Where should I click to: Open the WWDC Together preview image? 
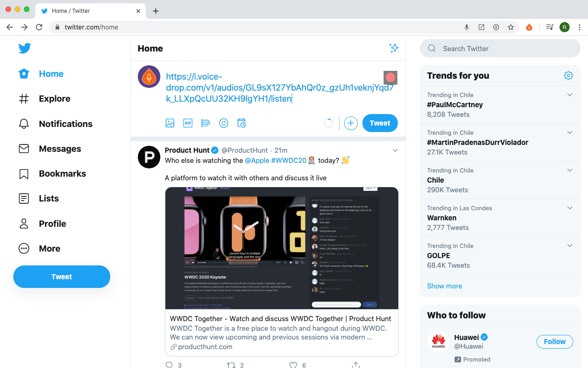[x=282, y=248]
